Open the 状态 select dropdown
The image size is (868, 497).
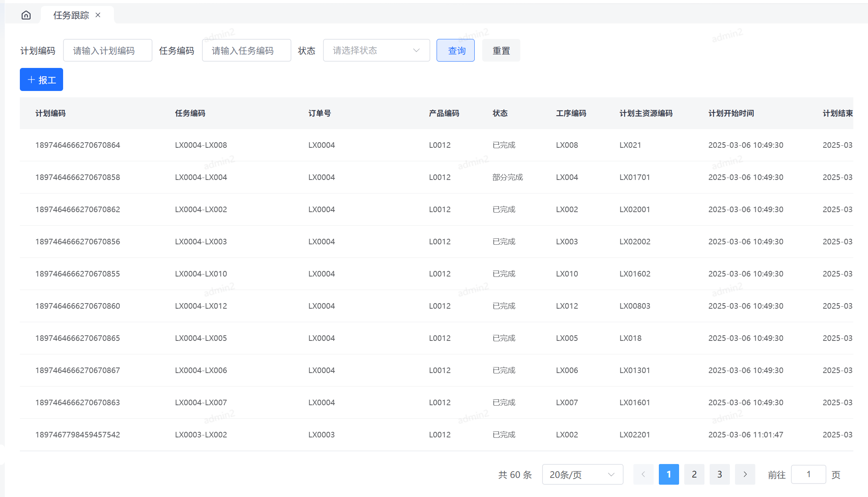376,50
